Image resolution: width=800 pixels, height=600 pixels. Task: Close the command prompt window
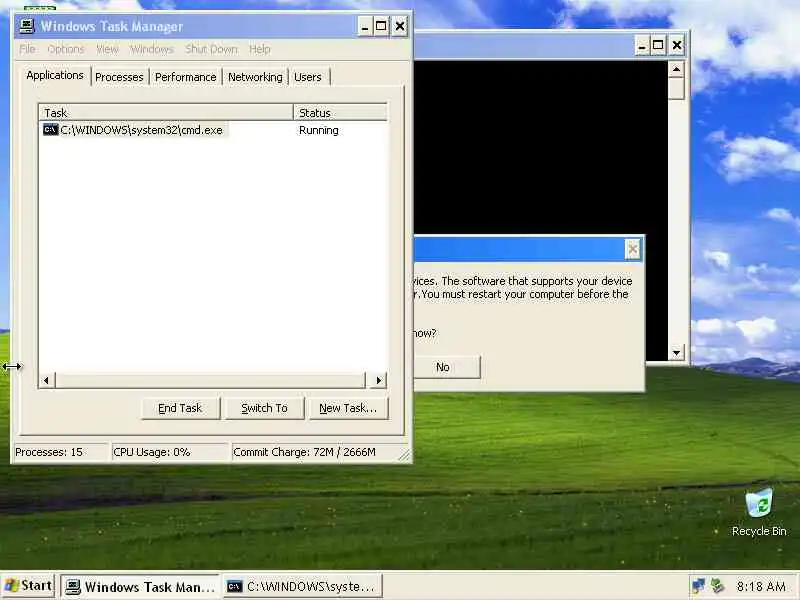coord(677,45)
